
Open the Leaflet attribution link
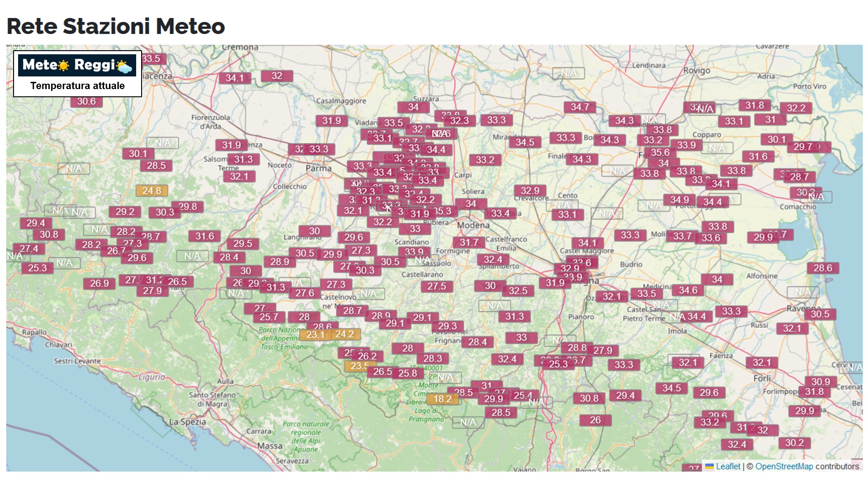728,466
